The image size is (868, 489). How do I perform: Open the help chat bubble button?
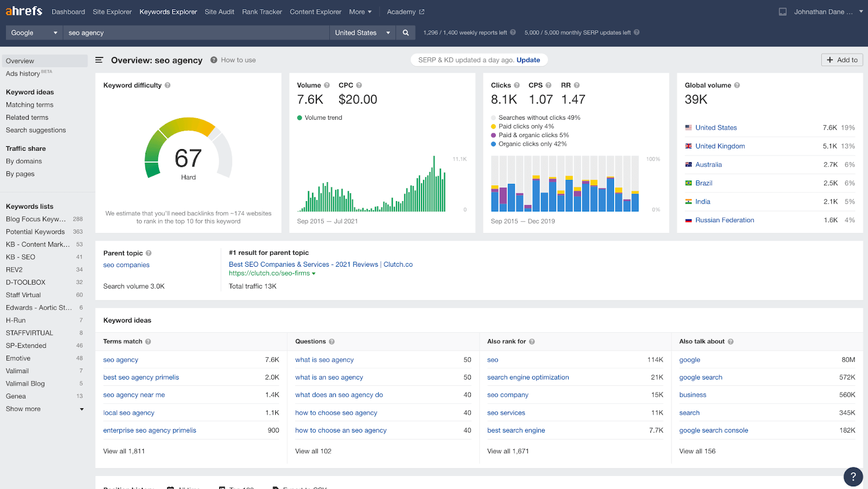853,477
